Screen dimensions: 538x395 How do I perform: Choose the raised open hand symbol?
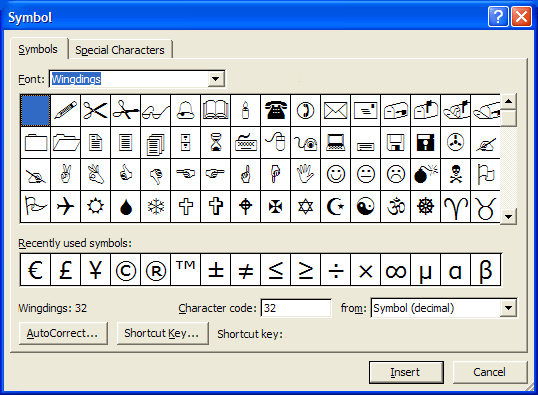(305, 174)
